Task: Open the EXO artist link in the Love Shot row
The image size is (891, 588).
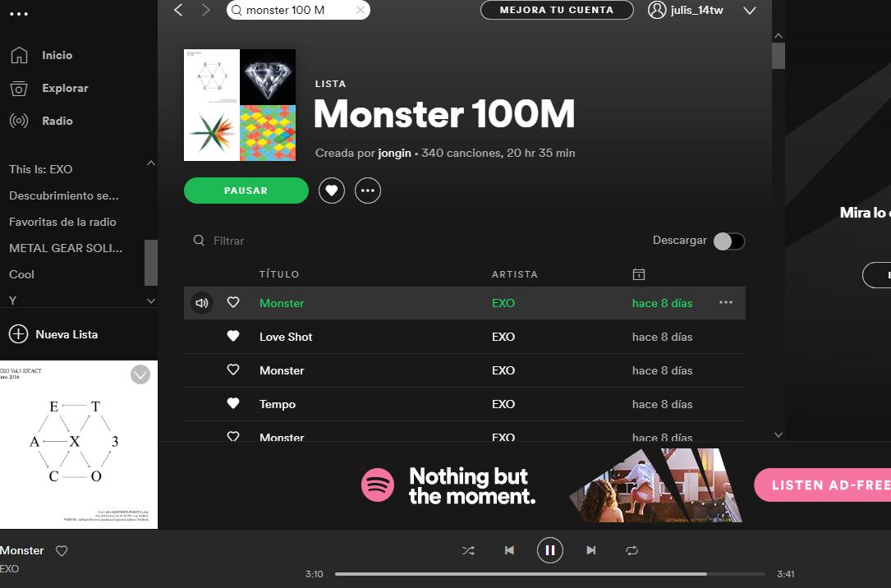Action: pos(503,337)
